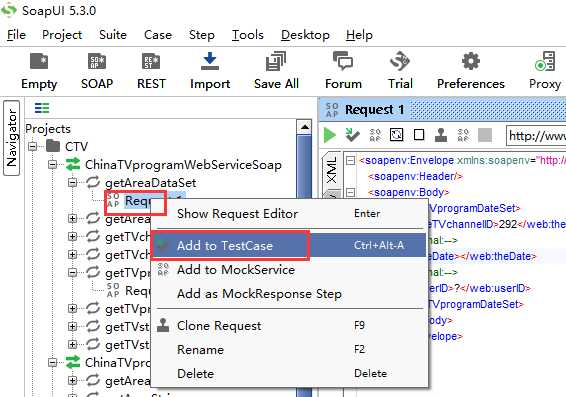This screenshot has height=397, width=566.
Task: Select Add to MockService menu entry
Action: [x=289, y=270]
